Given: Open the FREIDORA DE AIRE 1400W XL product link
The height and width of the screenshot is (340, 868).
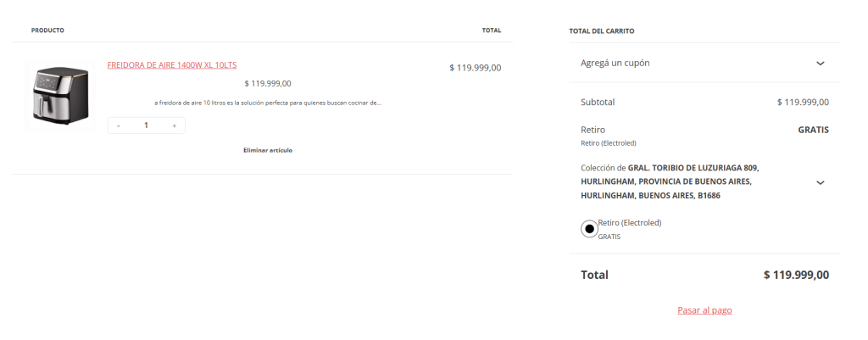Looking at the screenshot, I should pos(172,64).
